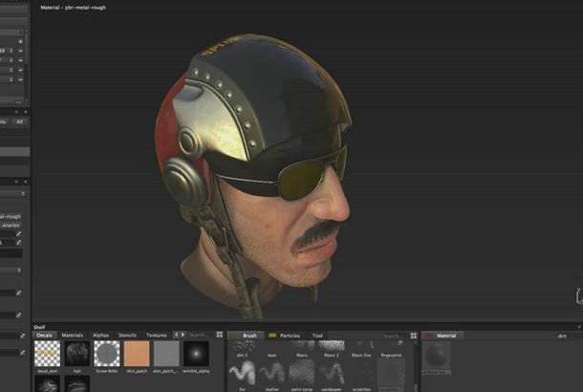Pick the hair decal thumbnail
583x392 pixels.
(76, 353)
